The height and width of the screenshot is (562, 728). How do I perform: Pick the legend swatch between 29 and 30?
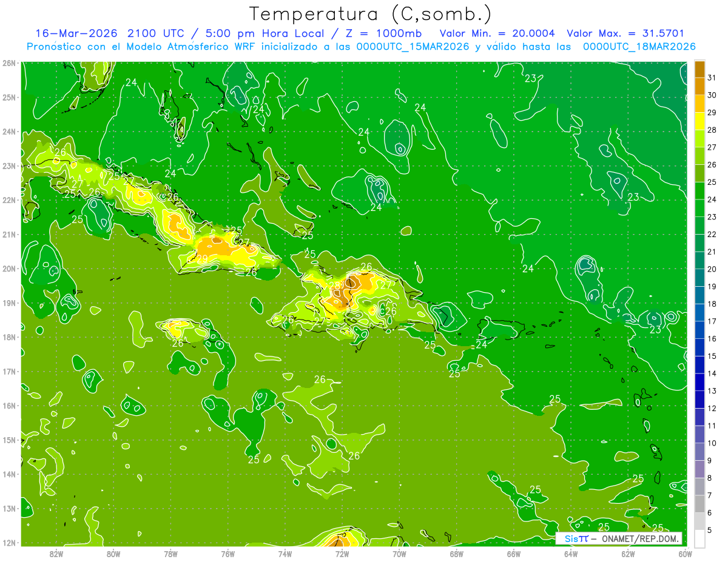[700, 104]
